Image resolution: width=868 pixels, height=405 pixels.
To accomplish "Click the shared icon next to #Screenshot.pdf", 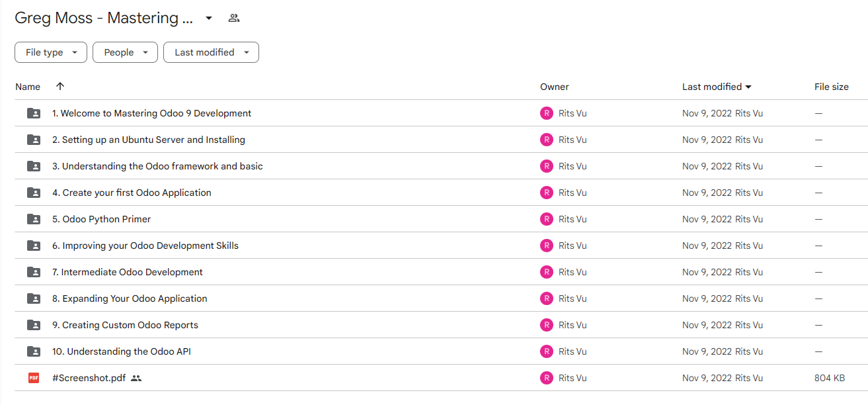I will point(136,378).
